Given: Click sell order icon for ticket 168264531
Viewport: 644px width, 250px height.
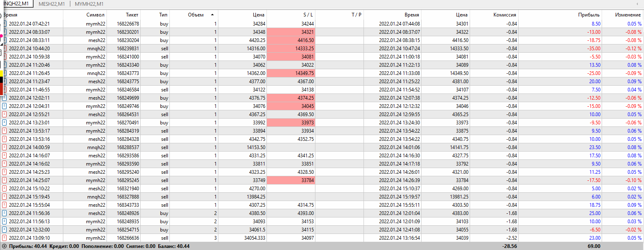Looking at the screenshot, I should click(x=5, y=114).
